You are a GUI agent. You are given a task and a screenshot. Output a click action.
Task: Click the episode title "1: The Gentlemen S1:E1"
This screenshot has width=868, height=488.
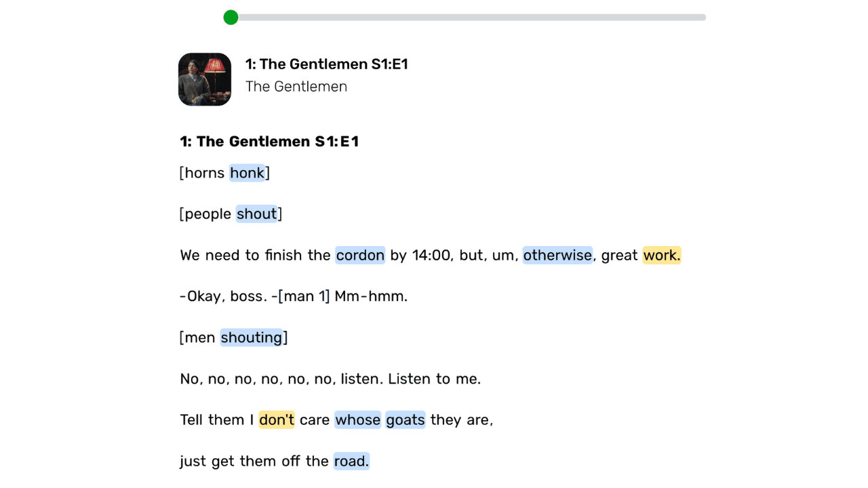click(327, 64)
